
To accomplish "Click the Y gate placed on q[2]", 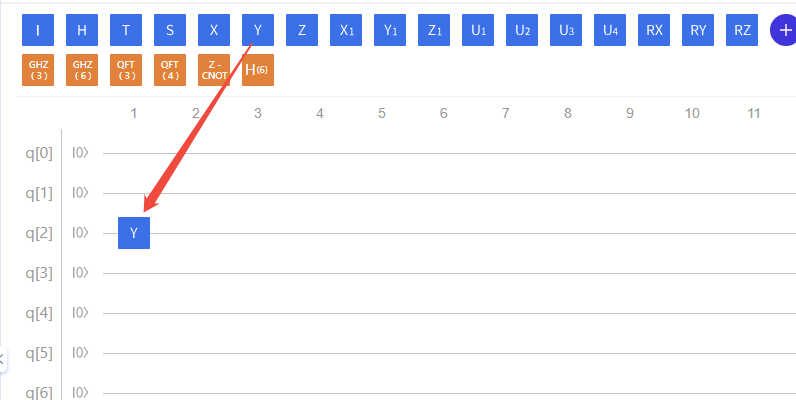I will (x=134, y=233).
